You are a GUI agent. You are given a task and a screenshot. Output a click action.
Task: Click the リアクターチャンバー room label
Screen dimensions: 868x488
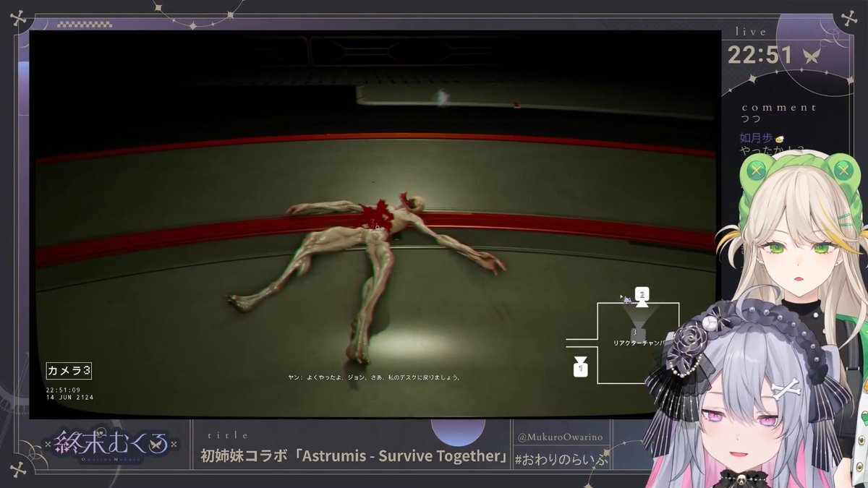click(x=638, y=343)
